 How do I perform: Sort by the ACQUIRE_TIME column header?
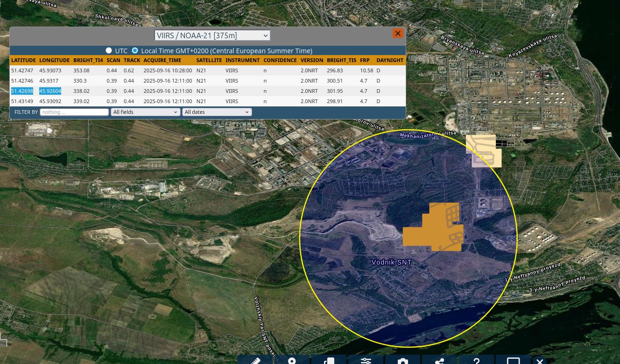162,60
